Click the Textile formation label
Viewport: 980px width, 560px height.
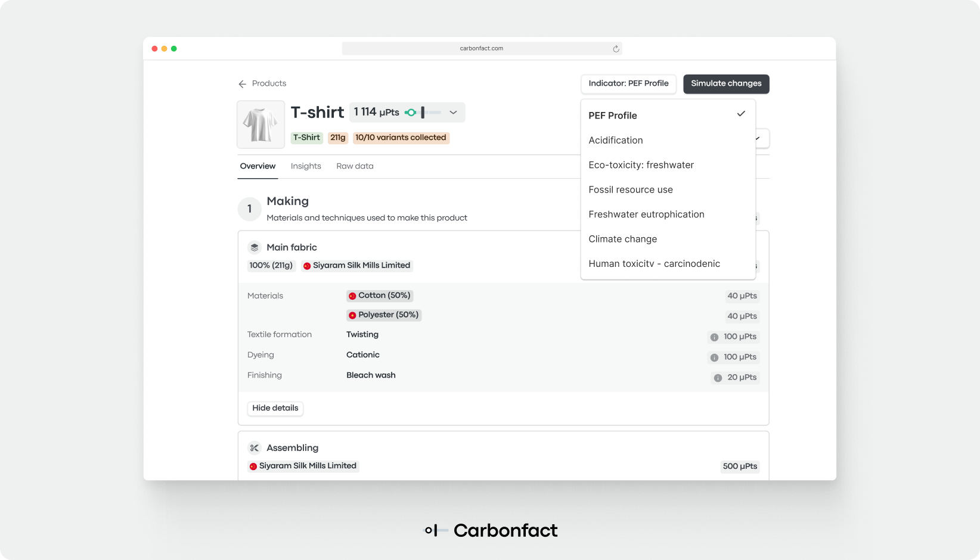tap(280, 335)
